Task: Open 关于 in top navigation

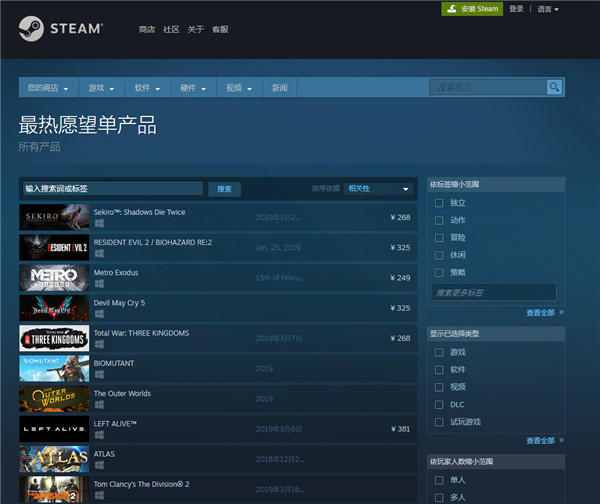Action: (x=196, y=29)
